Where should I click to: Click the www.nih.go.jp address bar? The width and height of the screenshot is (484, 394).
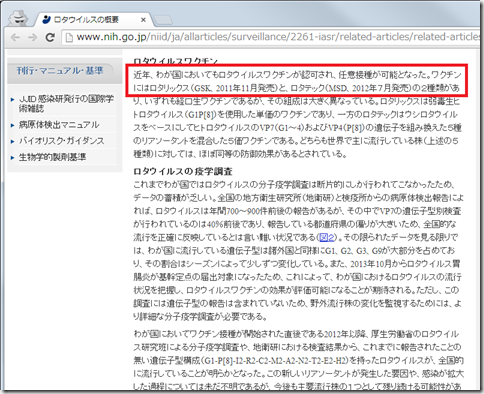pyautogui.click(x=272, y=37)
